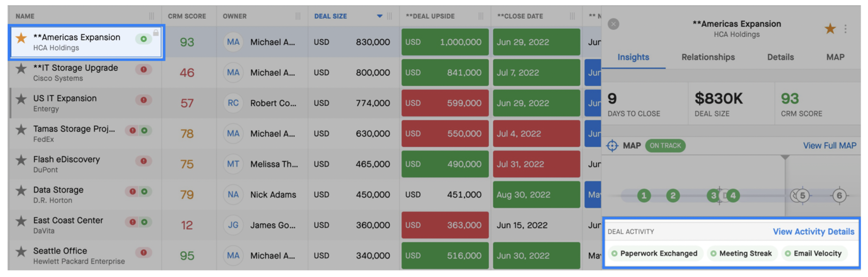Click green indicator on Tamas Storage row

(144, 131)
